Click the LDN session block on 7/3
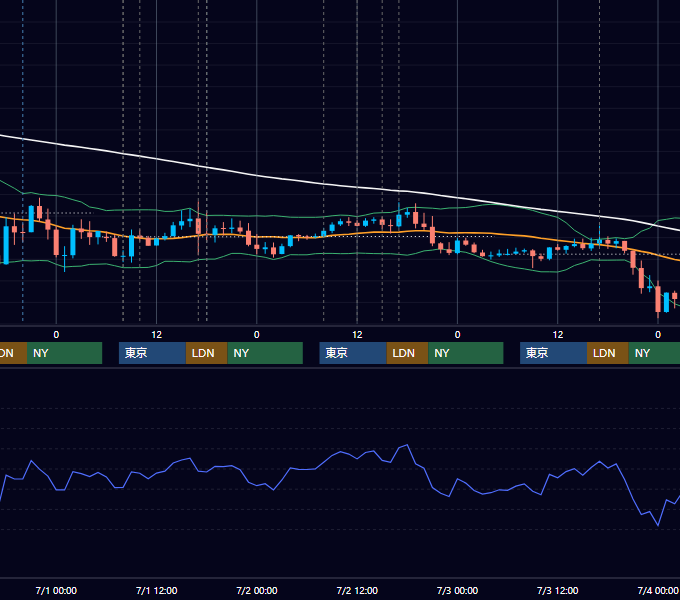The width and height of the screenshot is (680, 600). click(x=608, y=353)
